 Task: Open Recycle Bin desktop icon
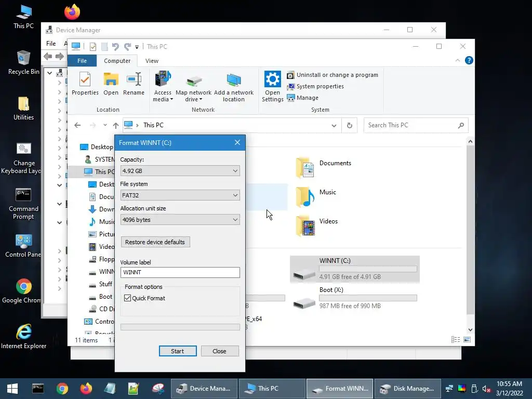pos(23,63)
